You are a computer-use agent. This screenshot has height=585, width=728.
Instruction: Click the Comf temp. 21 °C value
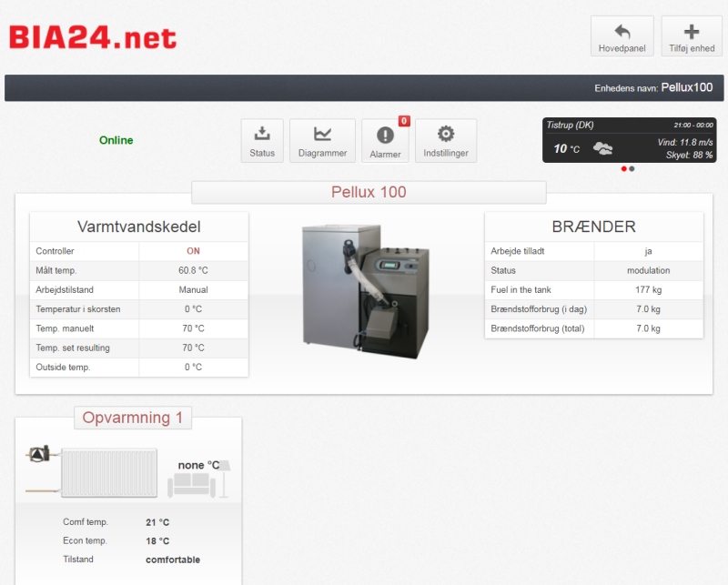157,522
